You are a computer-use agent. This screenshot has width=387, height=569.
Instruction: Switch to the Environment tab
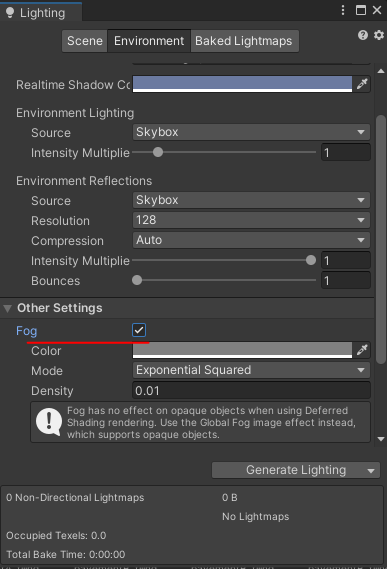[x=149, y=41]
